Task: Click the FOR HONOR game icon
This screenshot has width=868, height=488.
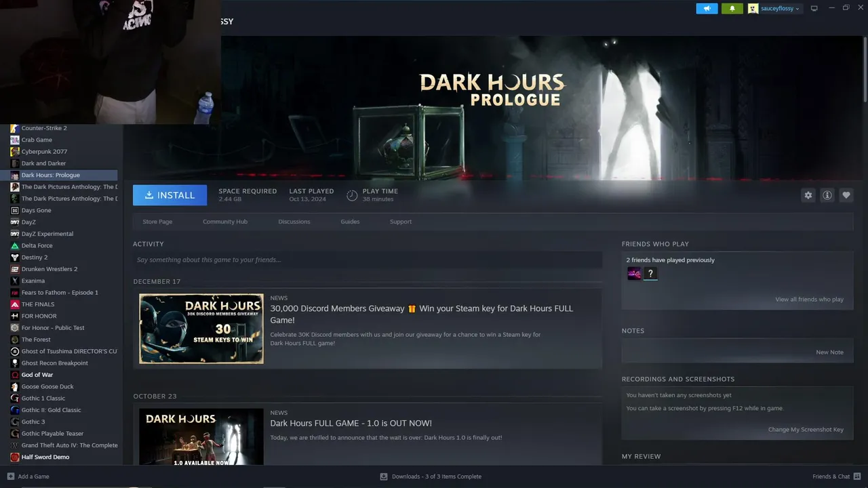Action: click(x=15, y=317)
